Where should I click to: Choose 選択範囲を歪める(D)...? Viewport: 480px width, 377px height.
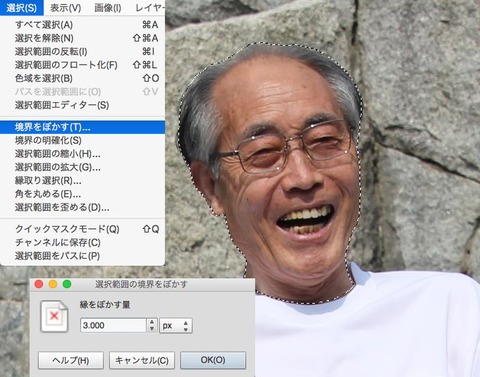[x=82, y=207]
